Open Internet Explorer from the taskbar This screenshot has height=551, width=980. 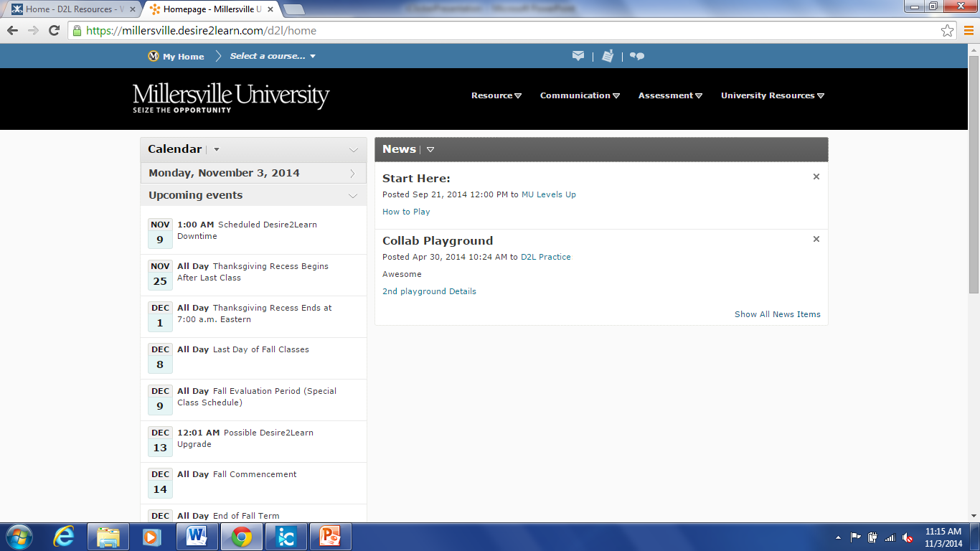pos(65,537)
